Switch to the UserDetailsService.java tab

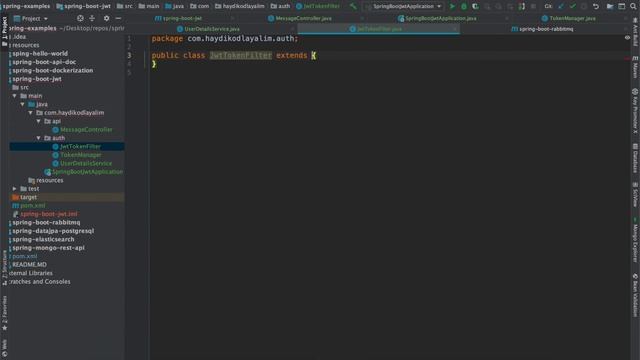tap(212, 29)
